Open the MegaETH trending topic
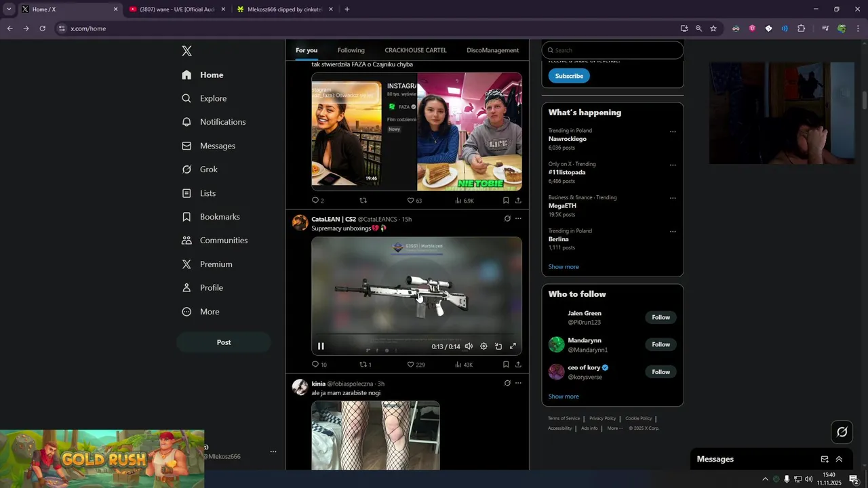868x488 pixels. [x=562, y=205]
